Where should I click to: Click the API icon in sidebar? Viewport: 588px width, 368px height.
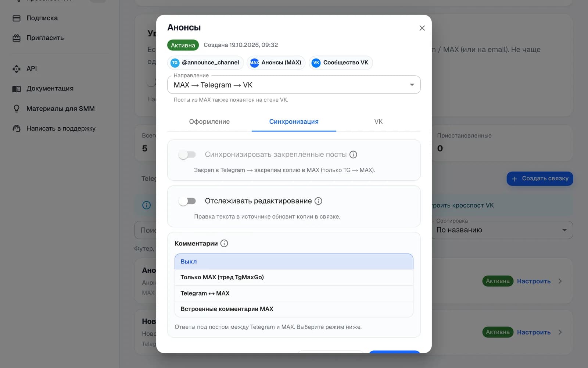pyautogui.click(x=17, y=69)
